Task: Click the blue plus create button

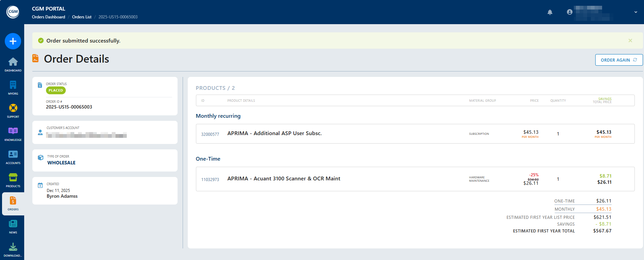Action: coord(13,41)
